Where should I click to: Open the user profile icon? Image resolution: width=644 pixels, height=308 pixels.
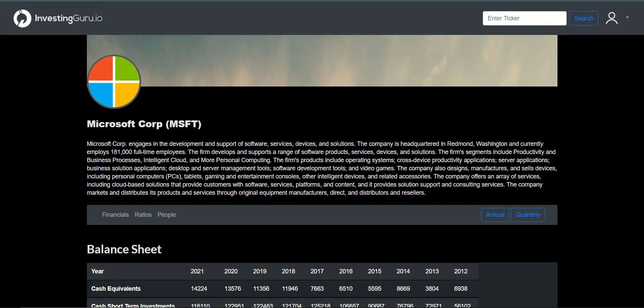click(611, 18)
